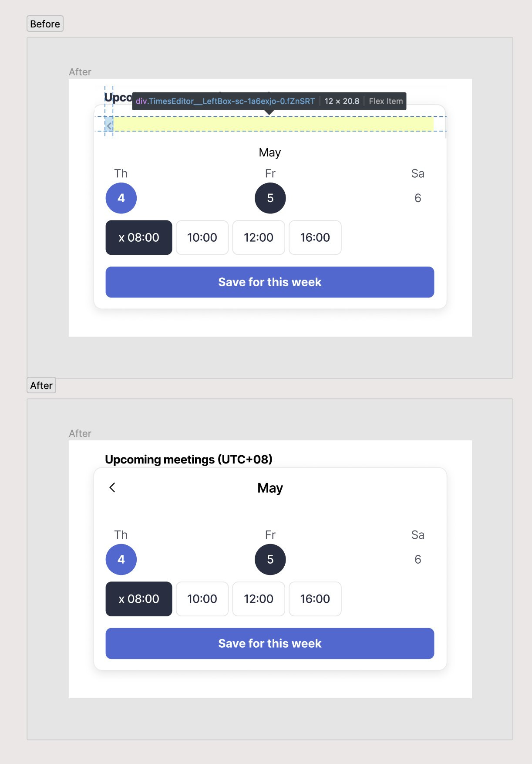
Task: Expand the May header in the After calendar
Action: (270, 487)
